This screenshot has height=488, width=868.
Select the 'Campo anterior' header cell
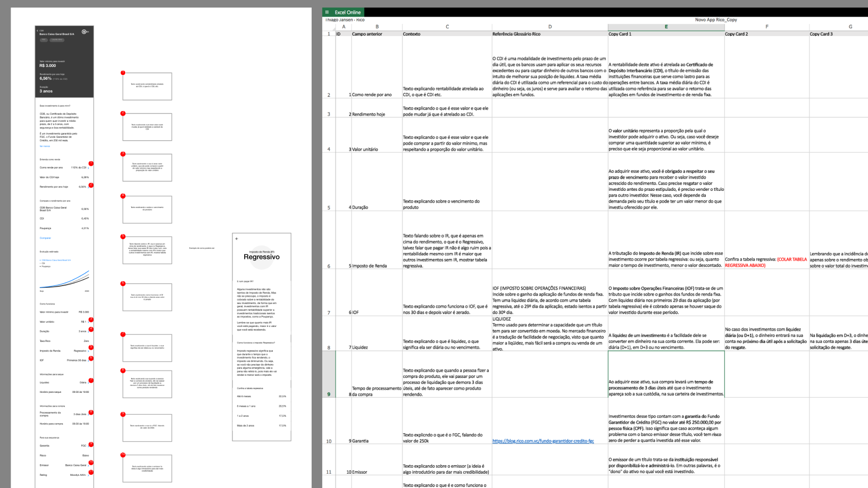click(377, 33)
